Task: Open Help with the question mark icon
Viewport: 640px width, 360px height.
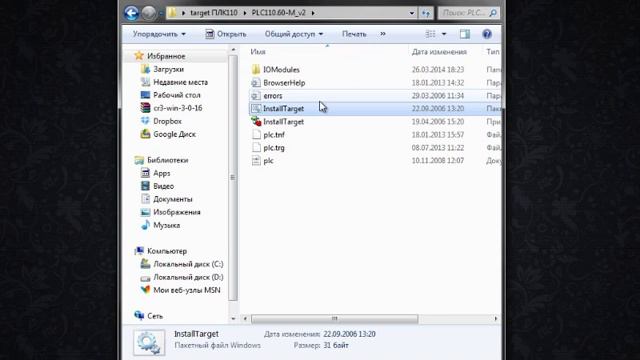Action: 487,34
